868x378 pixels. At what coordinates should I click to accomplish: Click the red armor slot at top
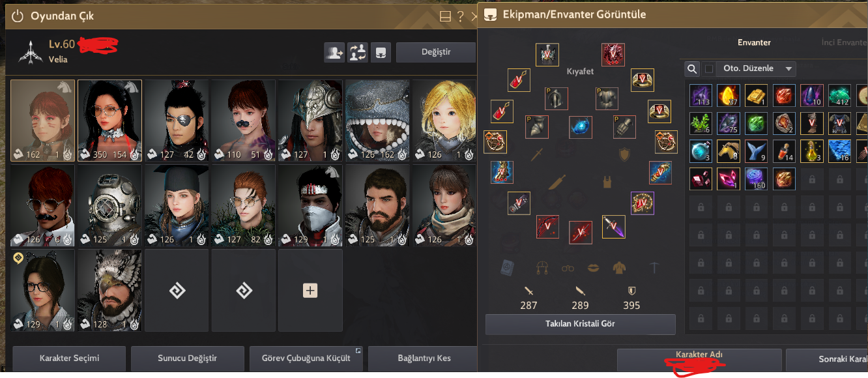[613, 55]
